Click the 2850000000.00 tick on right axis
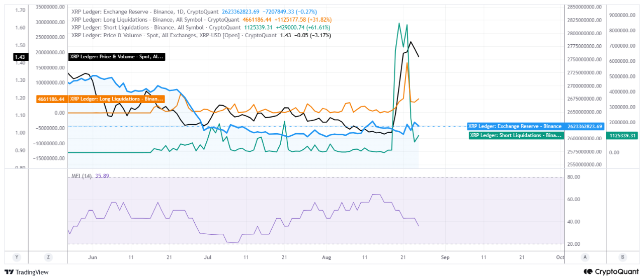 tap(585, 8)
